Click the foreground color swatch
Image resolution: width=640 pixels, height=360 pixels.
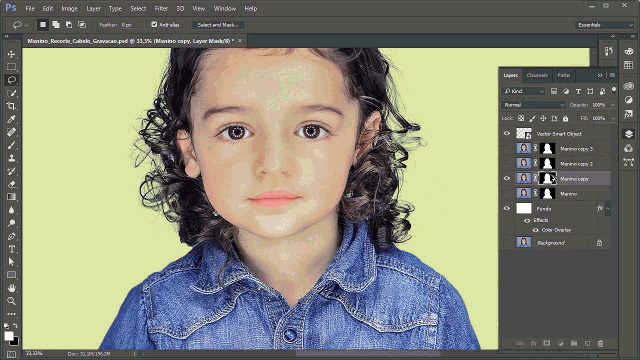pos(9,336)
